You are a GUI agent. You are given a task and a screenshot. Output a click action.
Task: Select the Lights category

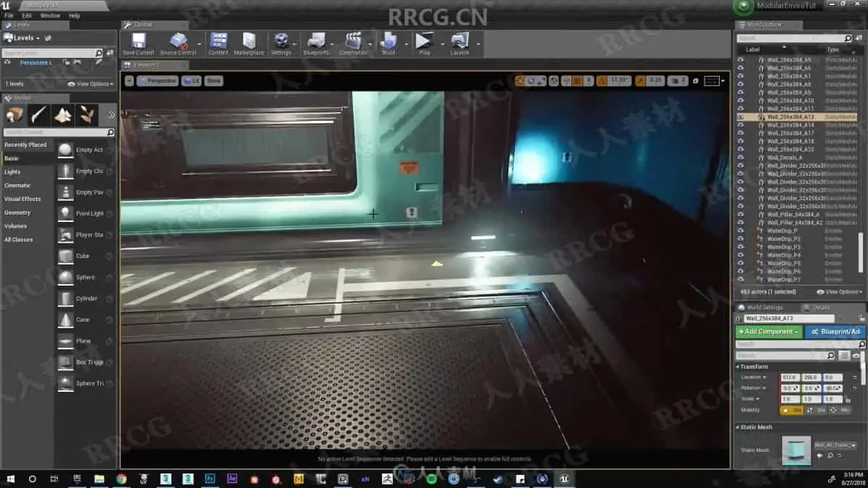(12, 172)
